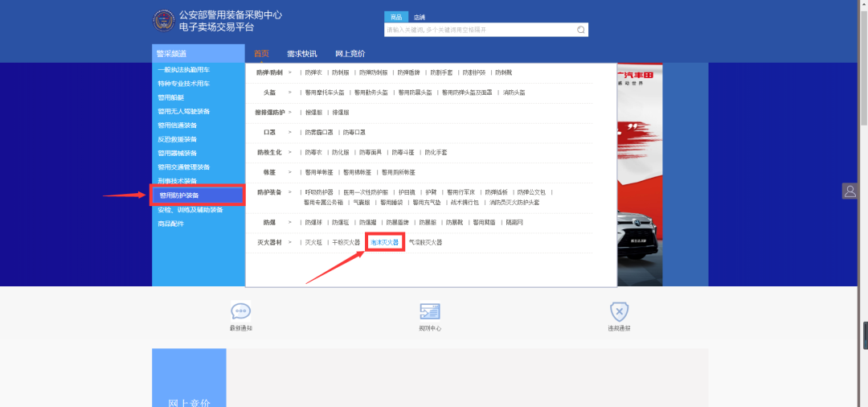Select 警用信通装备 in the sidebar
The image size is (868, 407).
click(x=177, y=125)
